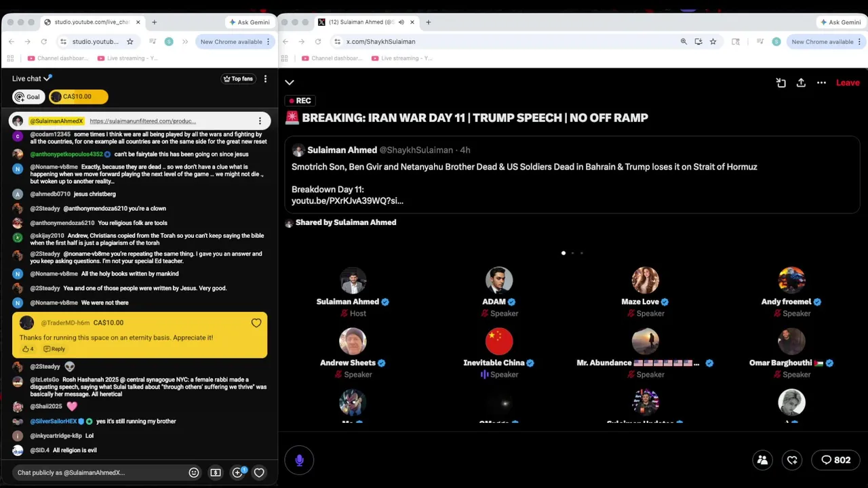Open Sulaiman Ahmed host avatar

(x=353, y=281)
